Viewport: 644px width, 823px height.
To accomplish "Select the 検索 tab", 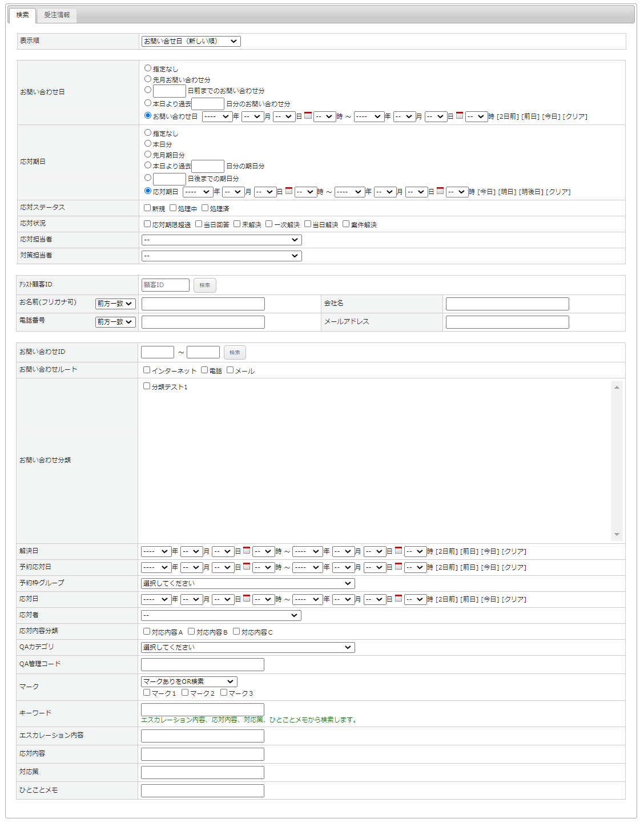I will [x=23, y=15].
